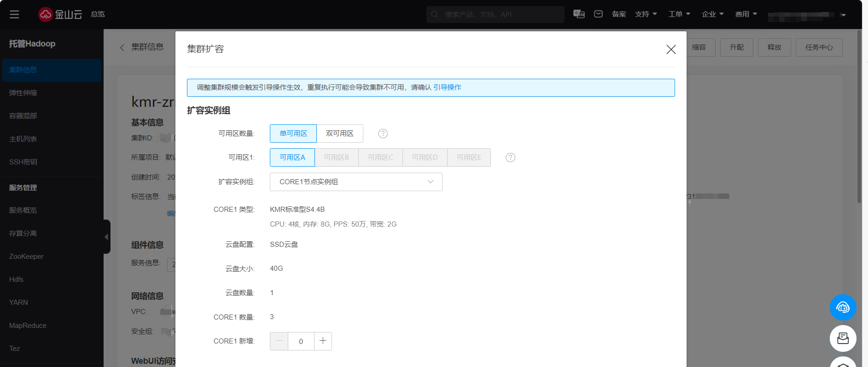868x367 pixels.
Task: Click the plus icon to increase CORE1
Action: 323,341
